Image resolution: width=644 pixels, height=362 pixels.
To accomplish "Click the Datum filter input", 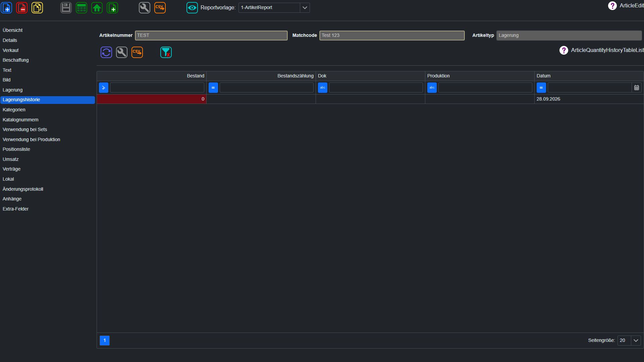I will pos(590,88).
